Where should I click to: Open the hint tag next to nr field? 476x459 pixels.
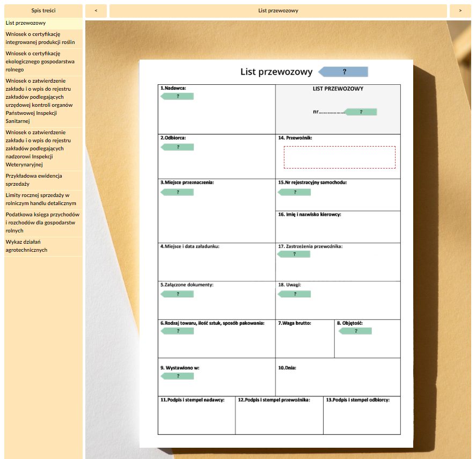click(361, 112)
